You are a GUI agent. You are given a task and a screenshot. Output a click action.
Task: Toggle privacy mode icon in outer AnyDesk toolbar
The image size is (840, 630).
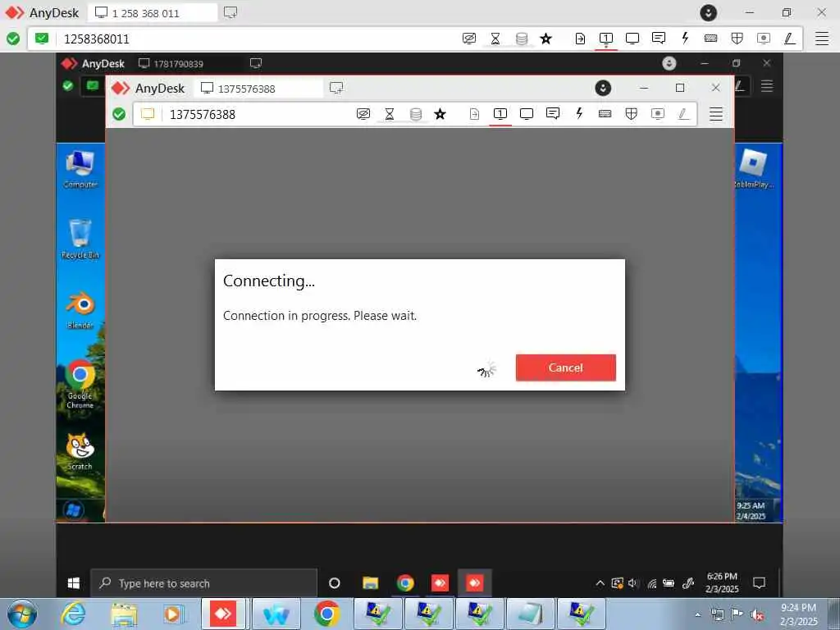click(x=468, y=39)
